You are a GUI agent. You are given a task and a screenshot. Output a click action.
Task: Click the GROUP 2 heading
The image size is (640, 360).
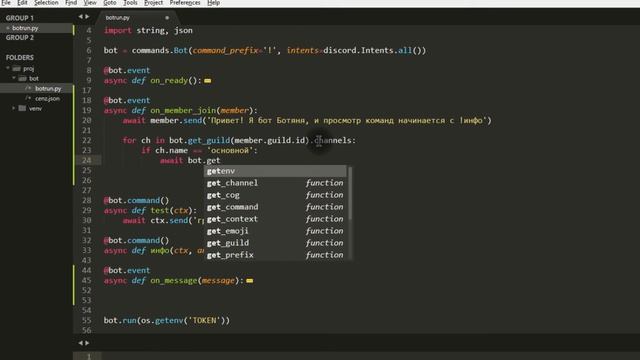(x=20, y=38)
